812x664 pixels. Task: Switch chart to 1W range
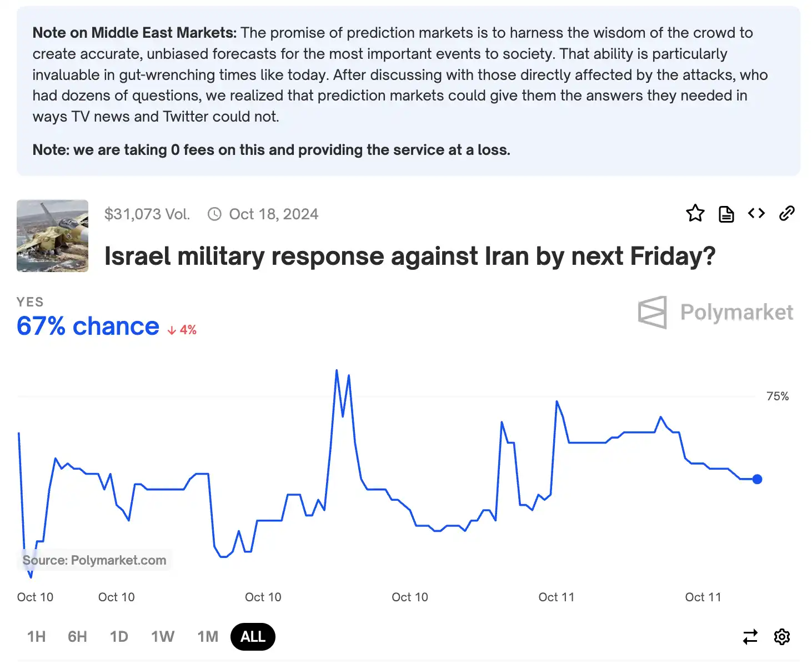coord(163,637)
